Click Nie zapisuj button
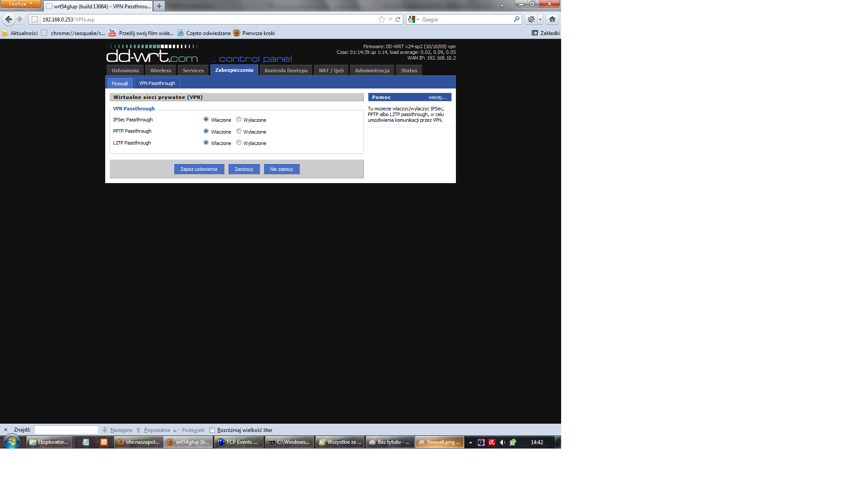868x495 pixels. (x=281, y=169)
